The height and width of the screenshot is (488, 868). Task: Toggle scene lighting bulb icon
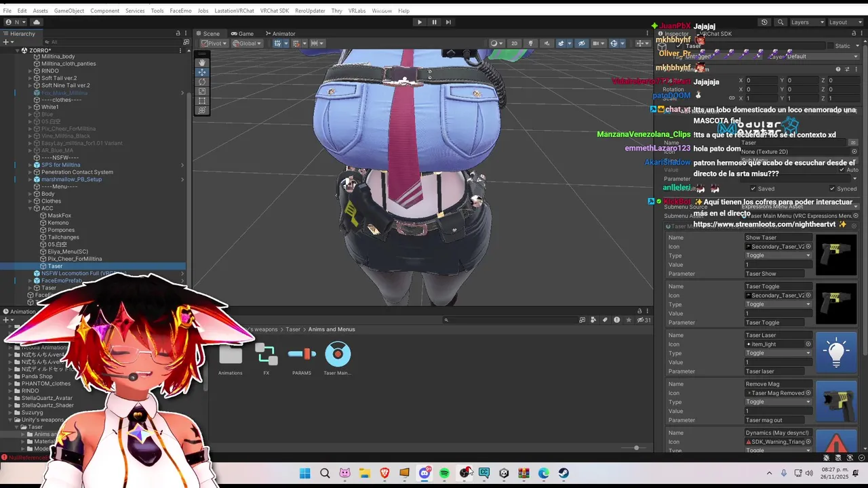(x=531, y=43)
